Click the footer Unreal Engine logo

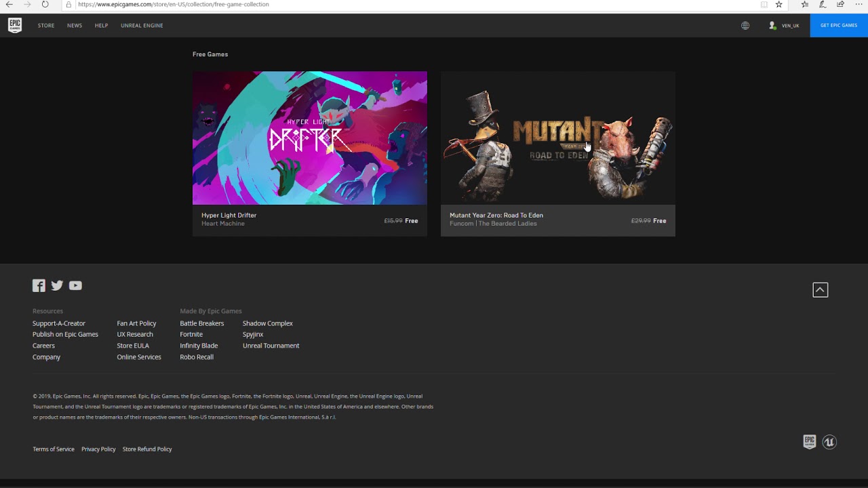pos(829,442)
